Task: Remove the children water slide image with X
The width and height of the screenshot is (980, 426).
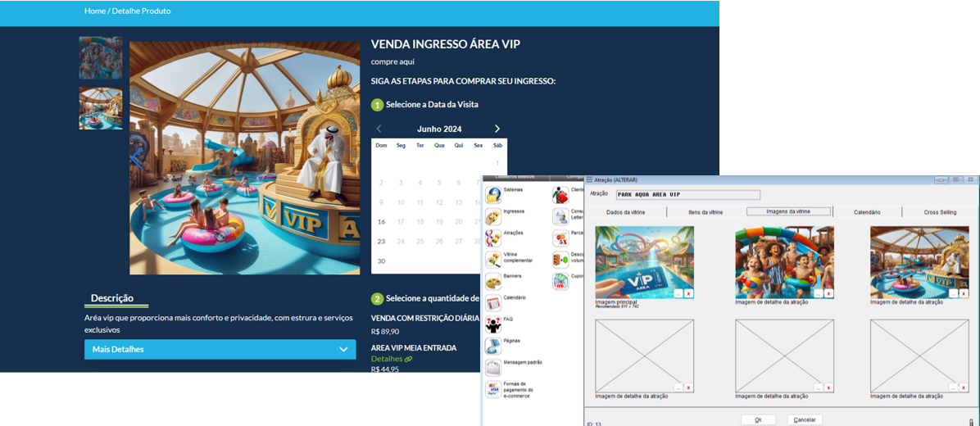Action: (x=828, y=293)
